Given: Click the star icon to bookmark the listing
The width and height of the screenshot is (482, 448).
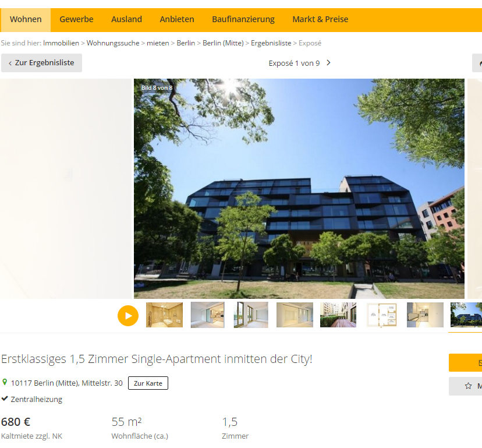Looking at the screenshot, I should point(468,386).
